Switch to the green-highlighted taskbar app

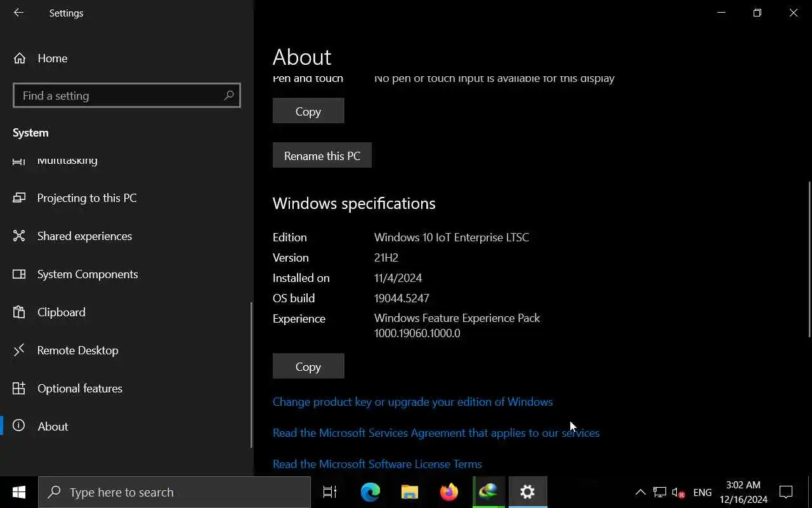tap(488, 492)
